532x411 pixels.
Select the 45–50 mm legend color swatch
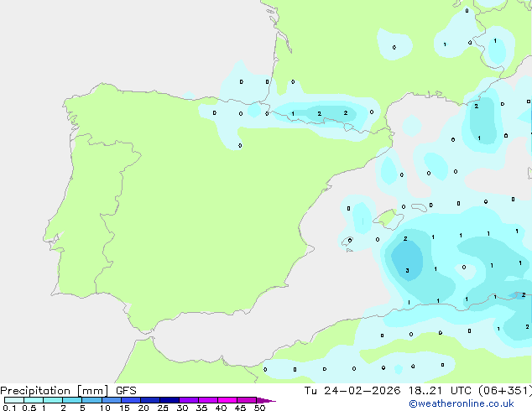pos(247,400)
